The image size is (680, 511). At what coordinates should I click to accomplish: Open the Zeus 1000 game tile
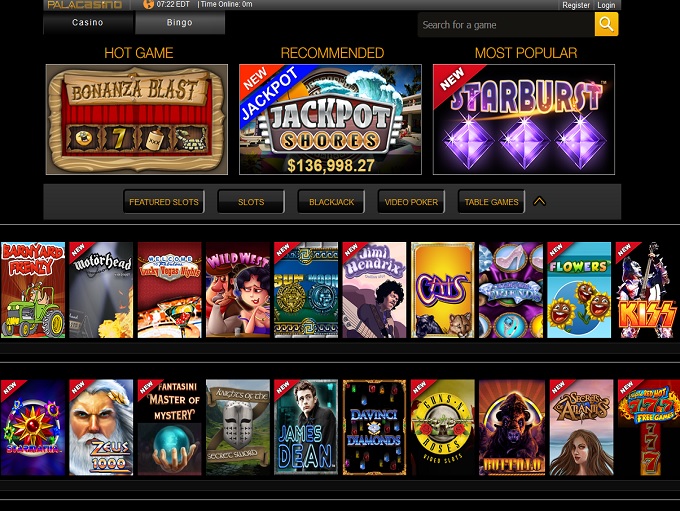point(101,427)
